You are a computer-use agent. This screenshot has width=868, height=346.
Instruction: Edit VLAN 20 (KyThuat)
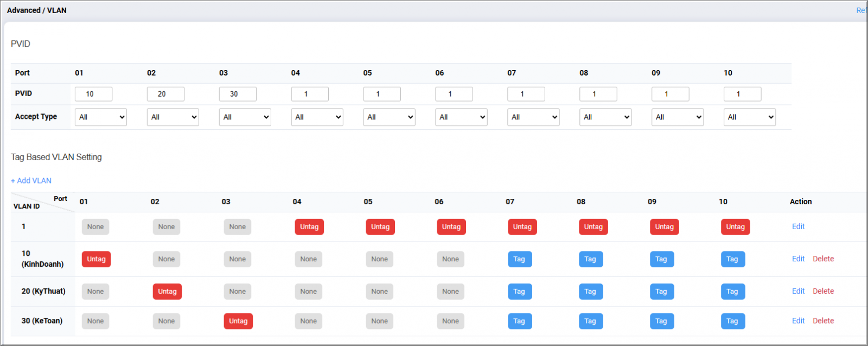tap(798, 291)
